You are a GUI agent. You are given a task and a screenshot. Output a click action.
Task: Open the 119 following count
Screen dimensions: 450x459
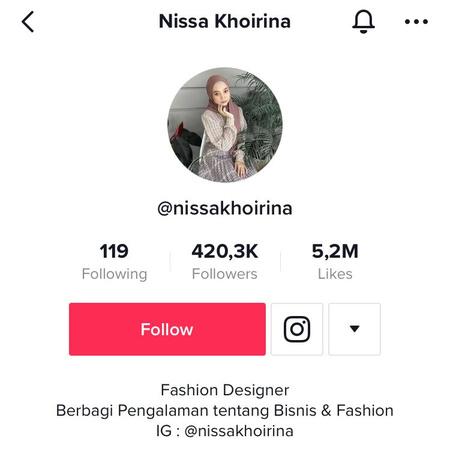click(x=114, y=251)
